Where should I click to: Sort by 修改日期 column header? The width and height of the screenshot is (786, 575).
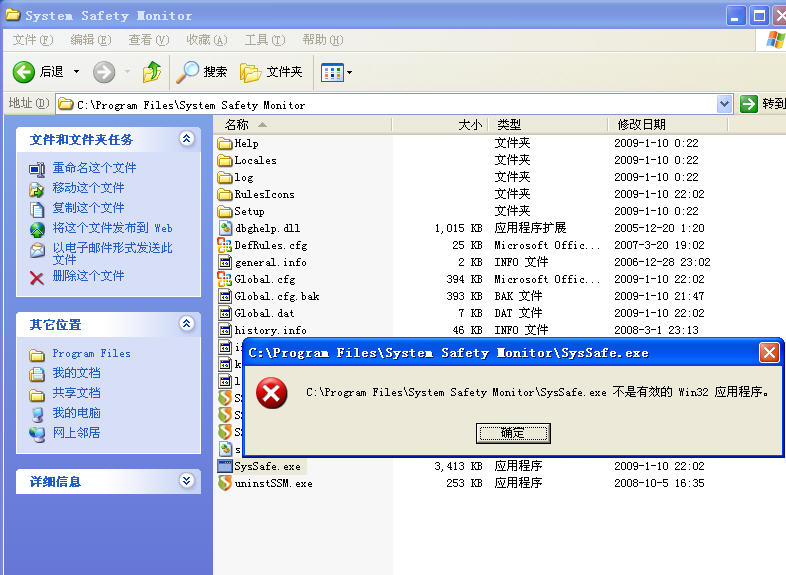(x=668, y=124)
